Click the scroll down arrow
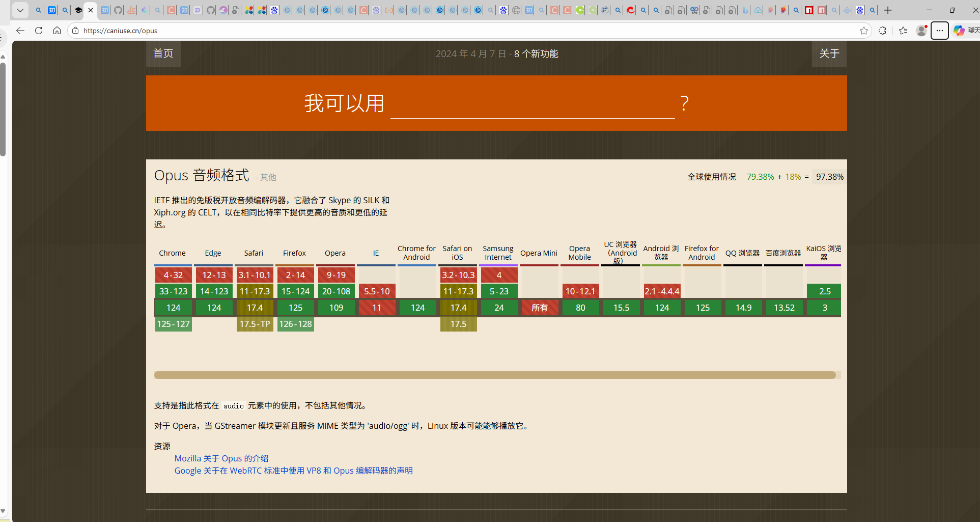Viewport: 980px width, 522px height. 3,511
